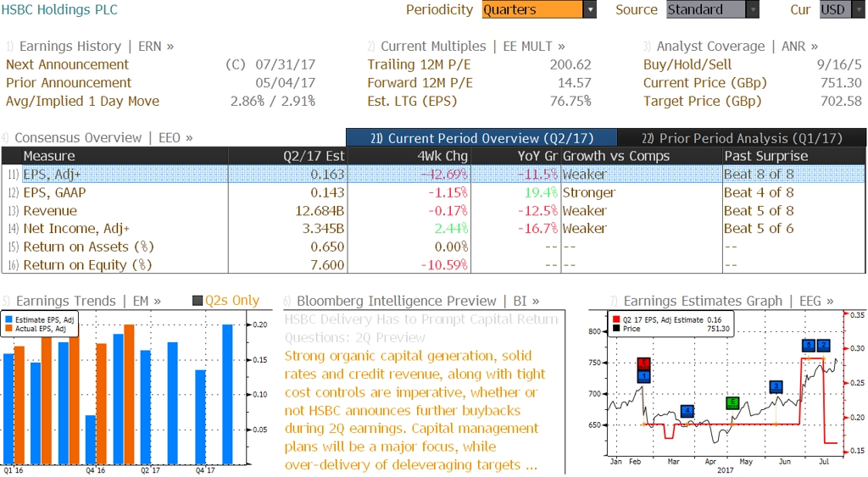Click the Next Announcement date 07/31/17
Viewport: 868px width, 477px height.
click(x=285, y=64)
